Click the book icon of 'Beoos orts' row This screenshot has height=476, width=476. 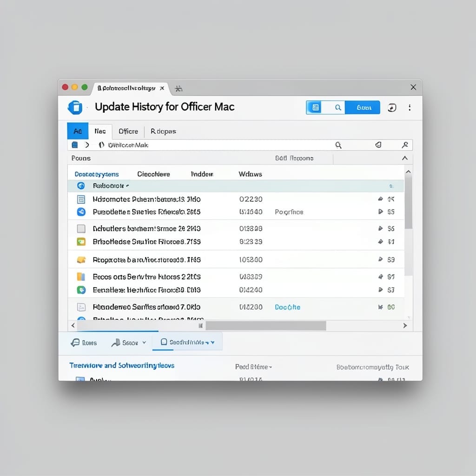81,277
